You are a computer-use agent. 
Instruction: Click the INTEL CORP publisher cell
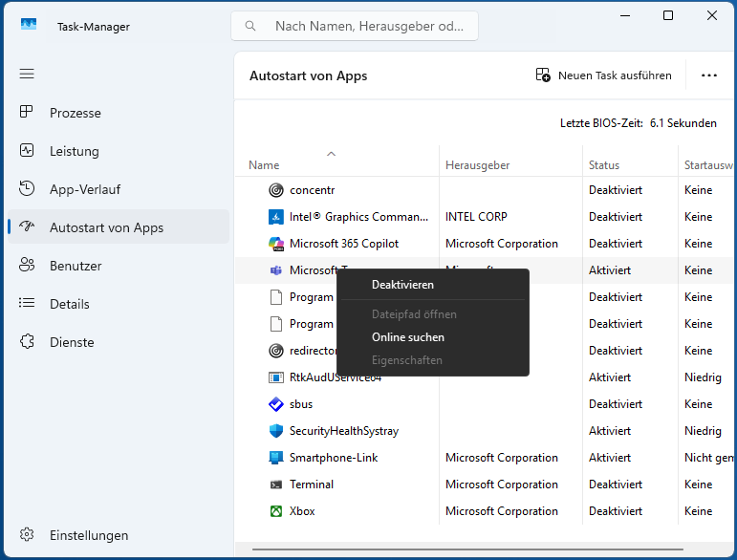coord(476,217)
